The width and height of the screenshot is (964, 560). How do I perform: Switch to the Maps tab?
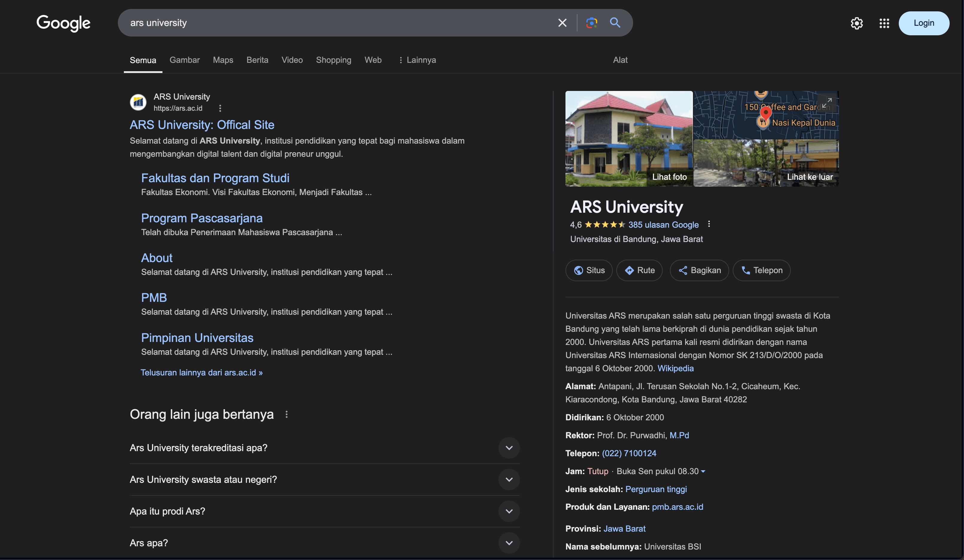[x=223, y=60]
